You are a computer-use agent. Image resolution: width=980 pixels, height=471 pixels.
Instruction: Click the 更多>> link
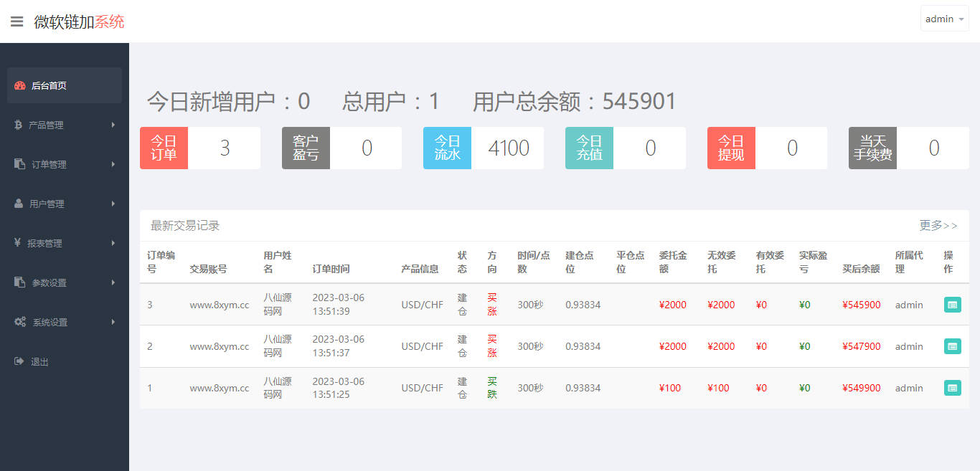pyautogui.click(x=938, y=226)
